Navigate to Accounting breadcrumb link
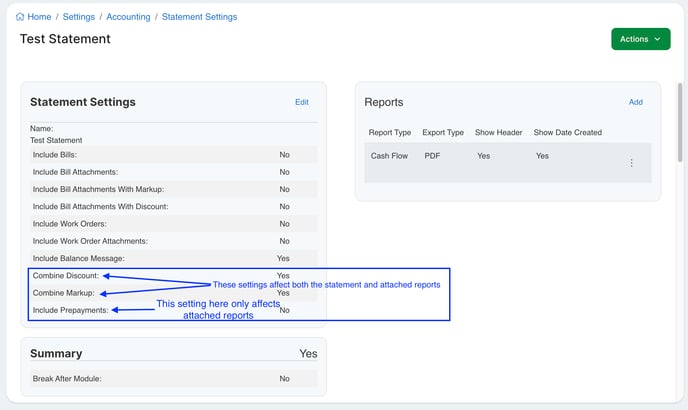 click(x=129, y=17)
